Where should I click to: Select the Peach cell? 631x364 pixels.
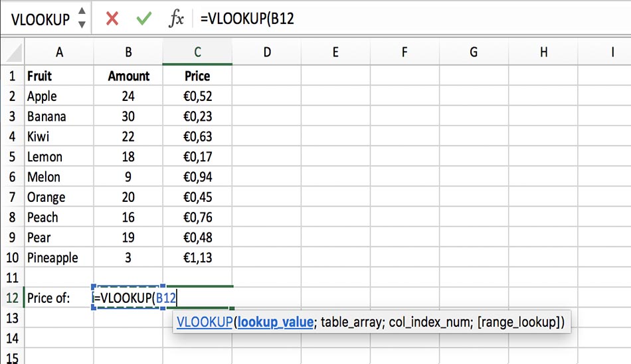coord(59,217)
